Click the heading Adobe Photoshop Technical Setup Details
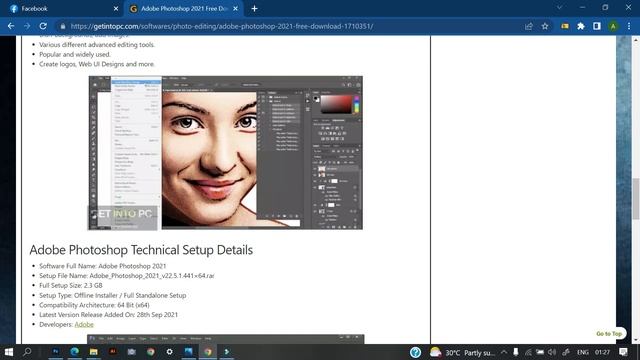640x360 pixels. point(141,250)
